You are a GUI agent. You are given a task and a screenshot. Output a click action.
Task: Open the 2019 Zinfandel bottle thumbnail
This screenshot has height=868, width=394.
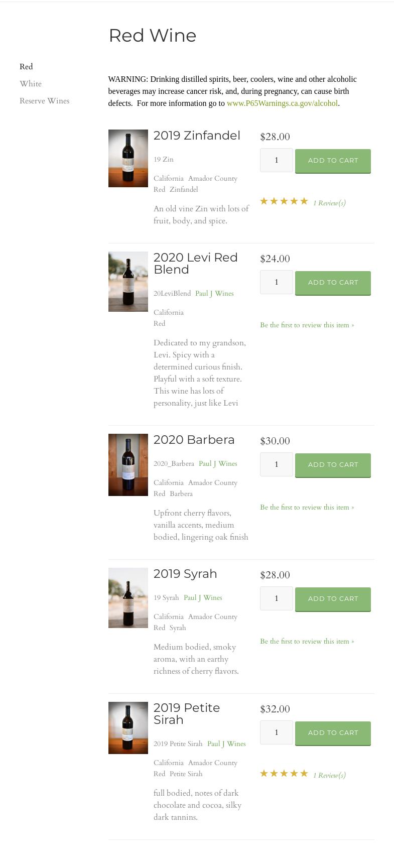[128, 158]
